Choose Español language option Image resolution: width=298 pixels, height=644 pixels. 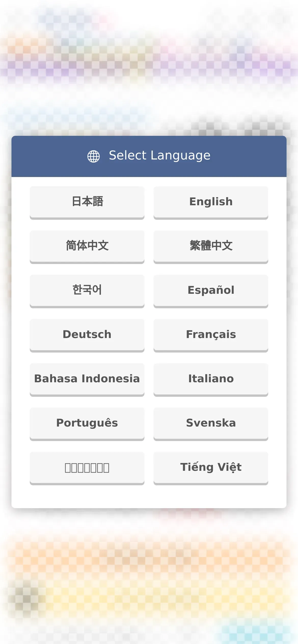click(x=211, y=291)
